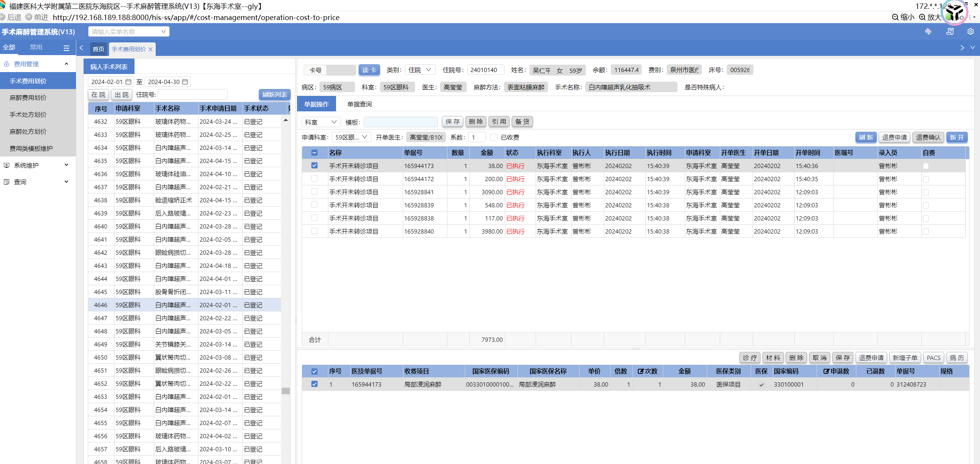Click the 住院号 filter input field
Viewport: 980px width, 464px height.
point(193,95)
